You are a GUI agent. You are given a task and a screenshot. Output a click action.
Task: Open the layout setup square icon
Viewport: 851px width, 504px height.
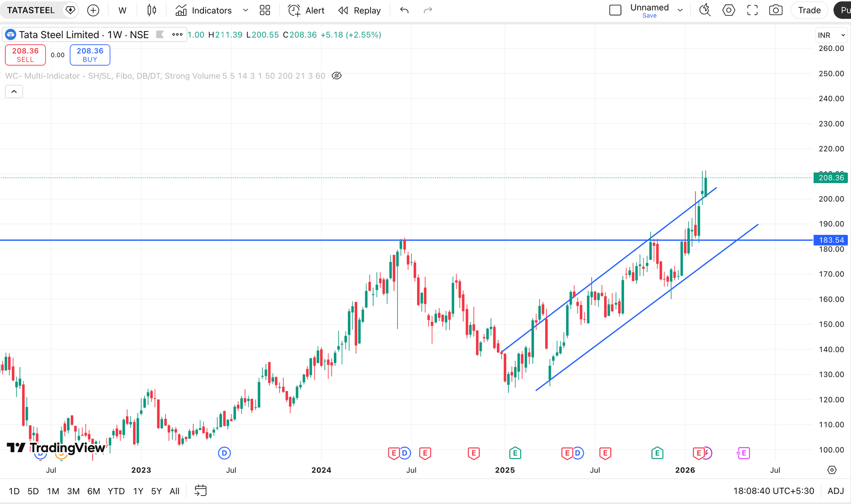tap(615, 10)
